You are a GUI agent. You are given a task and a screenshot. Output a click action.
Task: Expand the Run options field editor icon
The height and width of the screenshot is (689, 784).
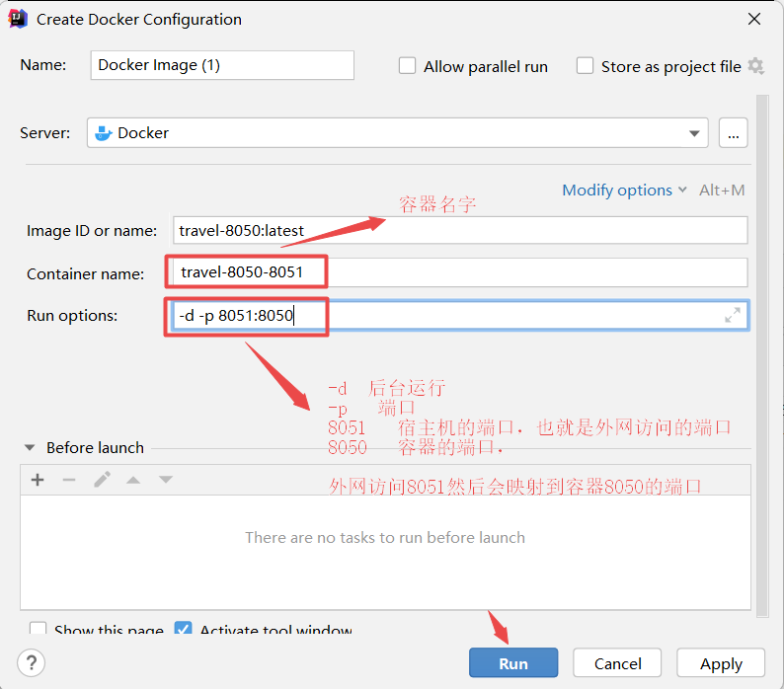[733, 315]
